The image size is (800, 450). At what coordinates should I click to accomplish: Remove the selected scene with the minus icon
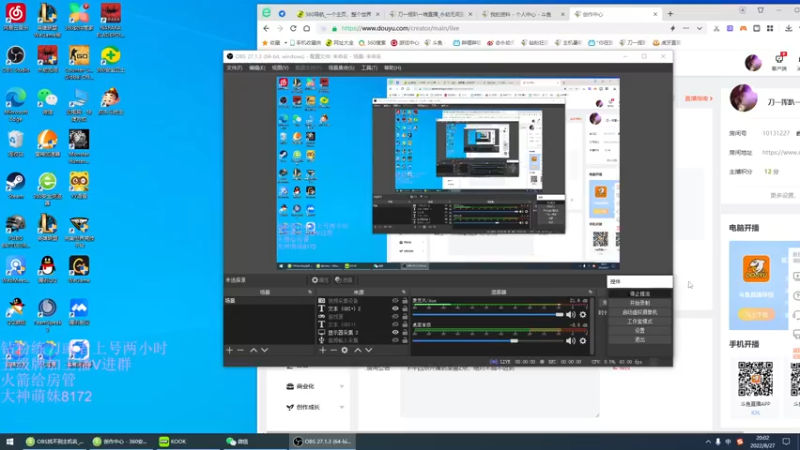(x=240, y=350)
